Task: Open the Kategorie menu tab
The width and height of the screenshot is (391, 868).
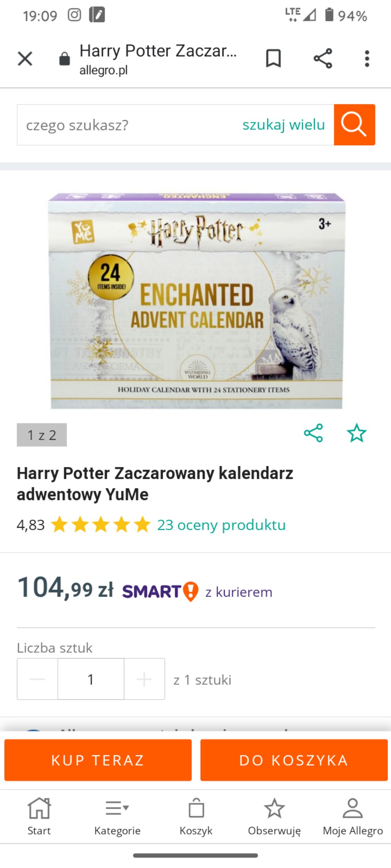Action: (x=117, y=816)
